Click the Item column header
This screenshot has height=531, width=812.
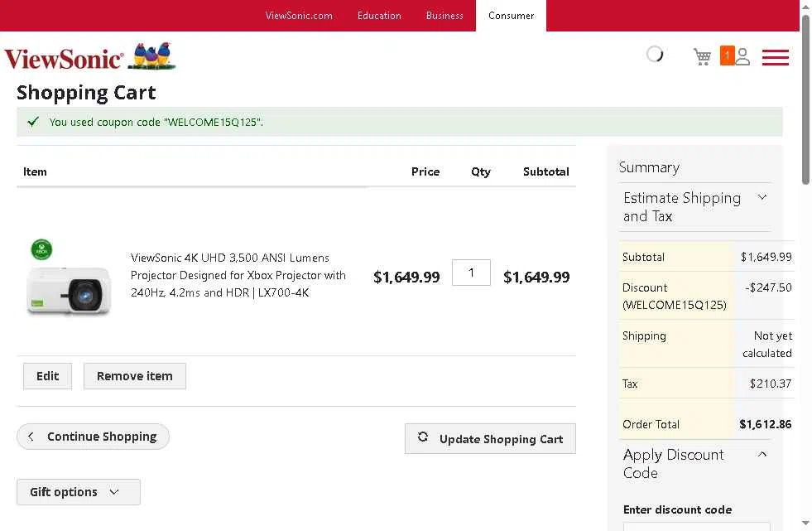[35, 172]
